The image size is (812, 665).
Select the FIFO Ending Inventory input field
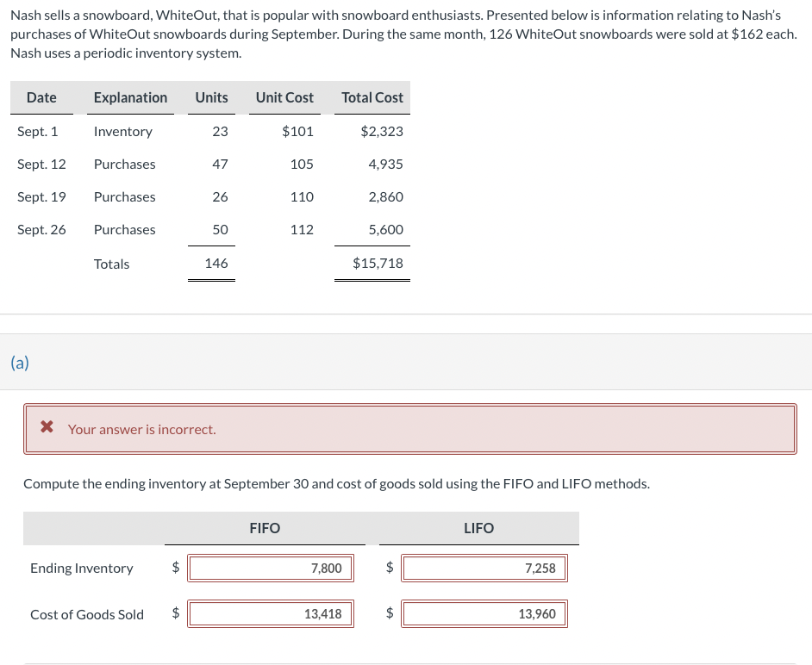(x=270, y=568)
